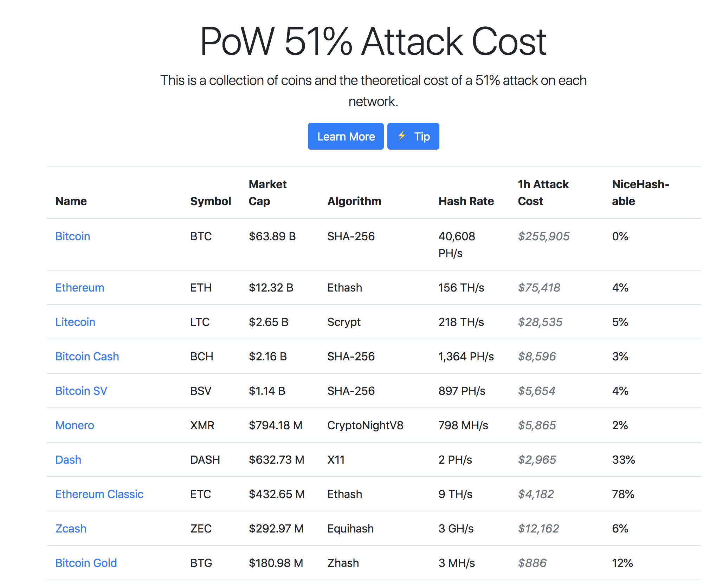Click the NiceHash-able column header
This screenshot has width=703, height=588.
[x=640, y=192]
